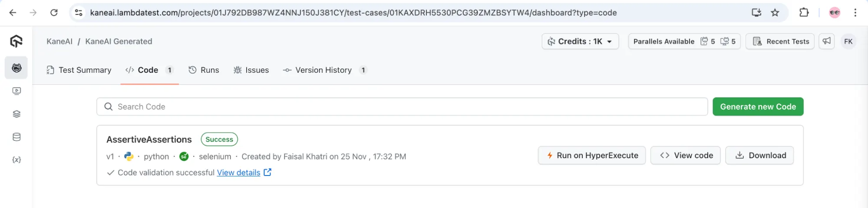
Task: Open the database icon in sidebar
Action: pyautogui.click(x=17, y=137)
